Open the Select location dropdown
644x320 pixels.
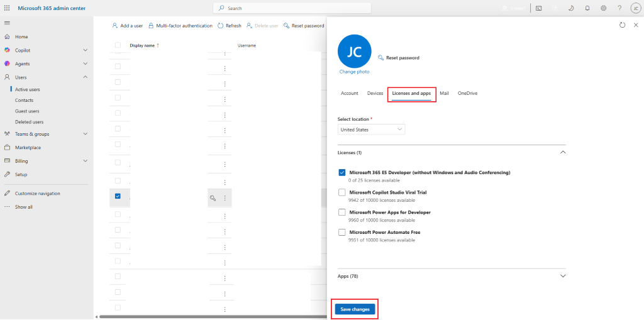pos(371,130)
